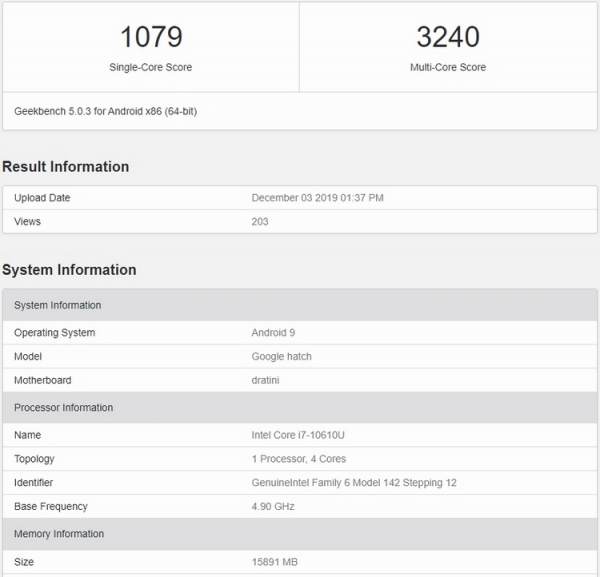Select the 1 Processor, 4 Cores topology value

point(297,459)
